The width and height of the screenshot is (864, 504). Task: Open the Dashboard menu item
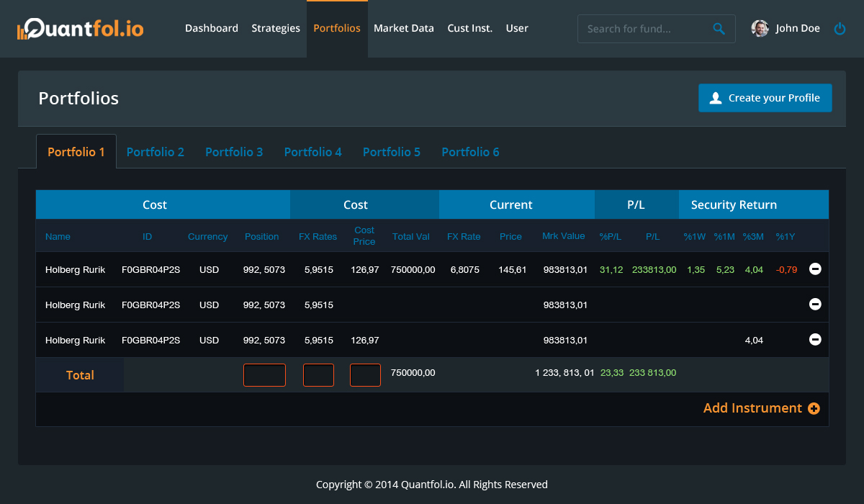(211, 29)
